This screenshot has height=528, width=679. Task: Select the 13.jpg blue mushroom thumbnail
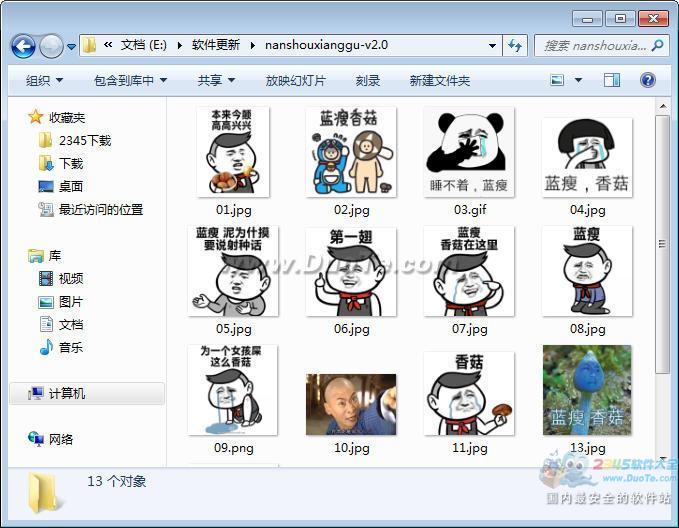(x=587, y=390)
